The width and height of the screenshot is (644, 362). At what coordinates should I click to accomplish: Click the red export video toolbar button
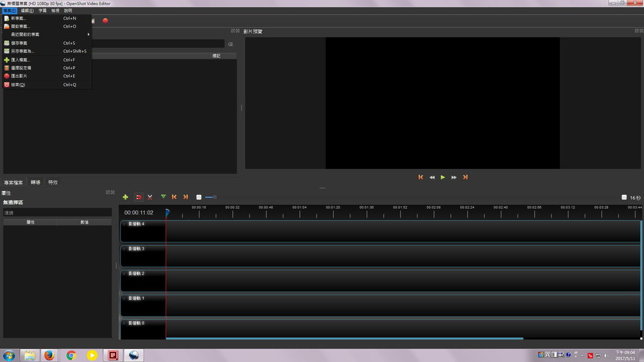pyautogui.click(x=105, y=21)
